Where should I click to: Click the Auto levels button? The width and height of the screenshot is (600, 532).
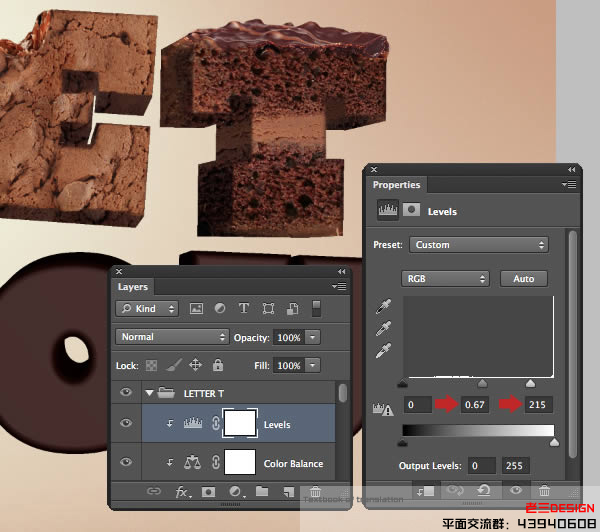[524, 279]
